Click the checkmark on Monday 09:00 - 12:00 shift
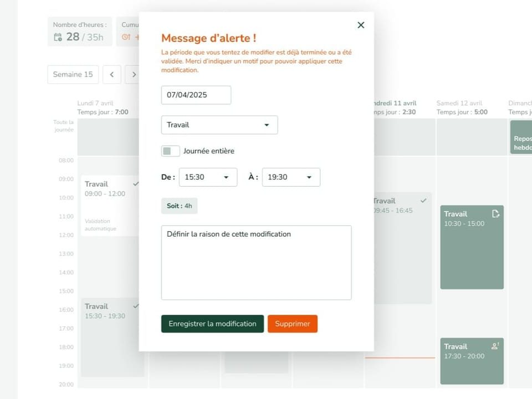Image resolution: width=532 pixels, height=399 pixels. pyautogui.click(x=136, y=183)
